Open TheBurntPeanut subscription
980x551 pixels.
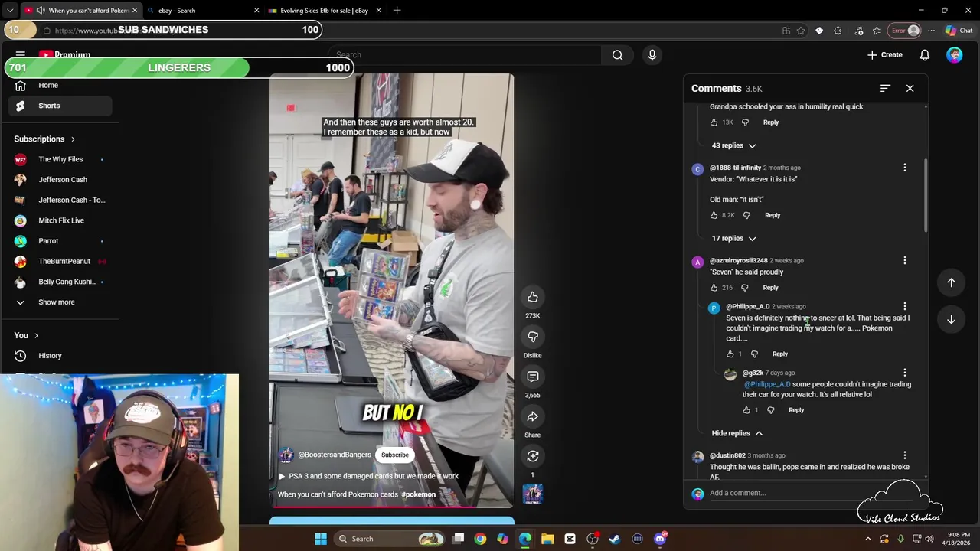point(60,261)
